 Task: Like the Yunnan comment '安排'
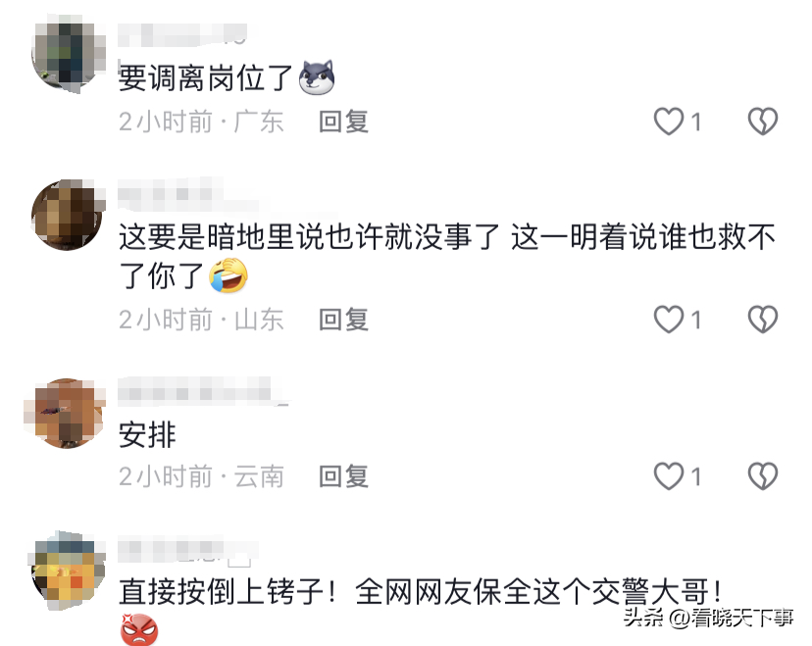[669, 475]
